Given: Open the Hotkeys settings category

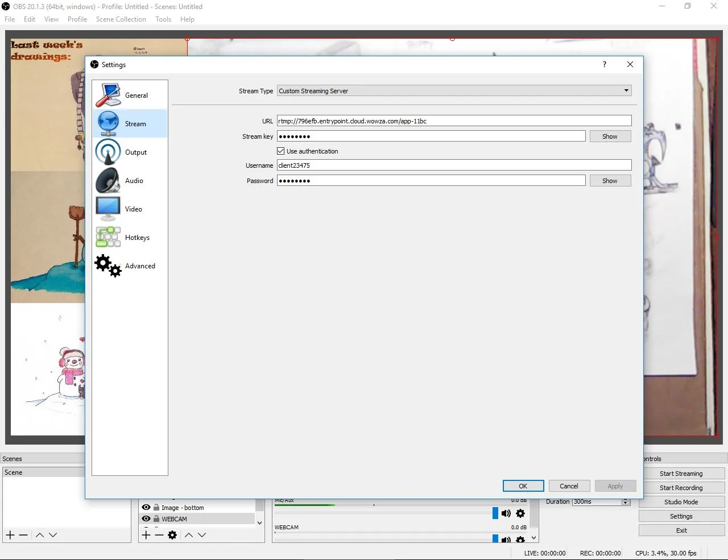Looking at the screenshot, I should [x=130, y=237].
